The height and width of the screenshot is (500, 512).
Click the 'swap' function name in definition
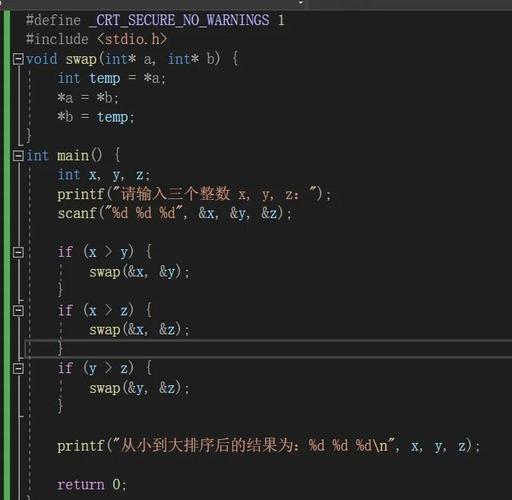click(81, 60)
